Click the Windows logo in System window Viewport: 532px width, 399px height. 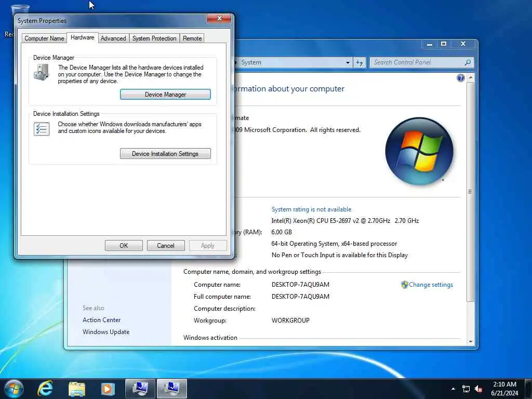[419, 151]
